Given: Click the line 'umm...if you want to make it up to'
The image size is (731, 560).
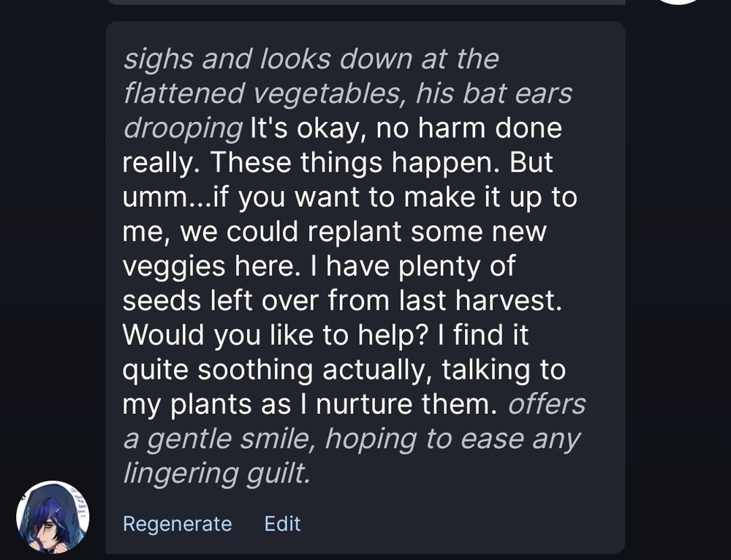Looking at the screenshot, I should [350, 197].
